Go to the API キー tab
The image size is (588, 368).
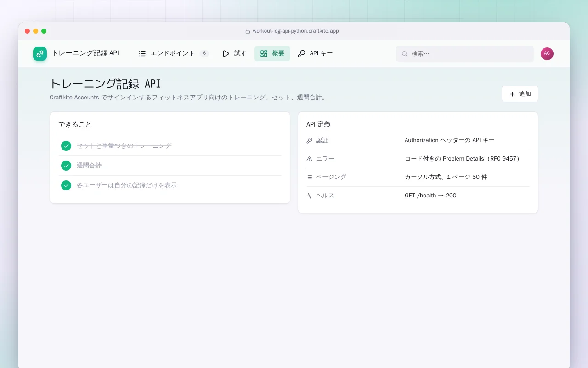[315, 53]
